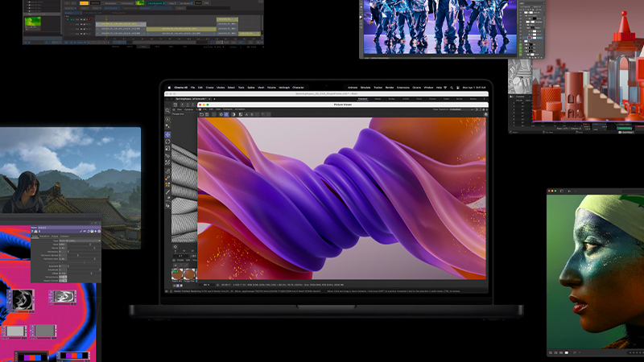Switch to the Transform tab in the Noise panel
644x362 pixels.
tap(44, 236)
